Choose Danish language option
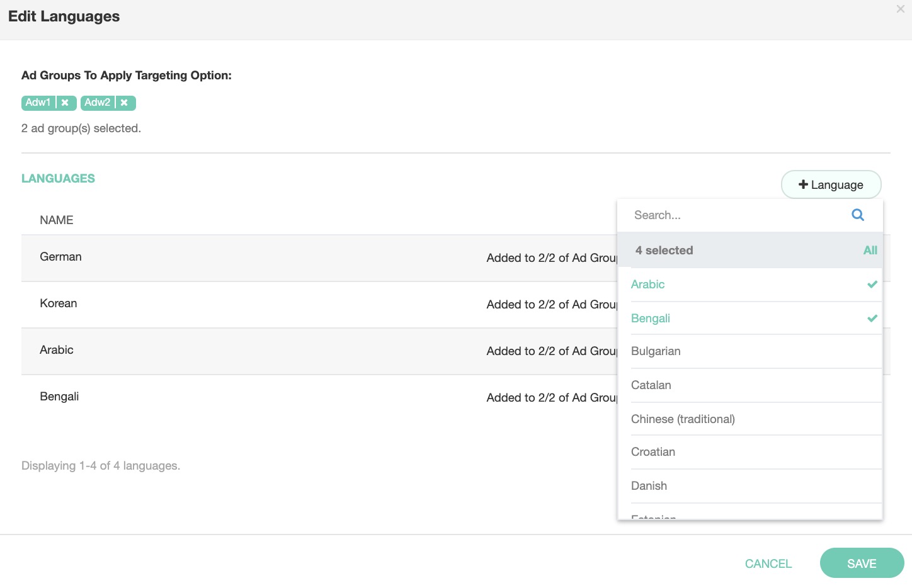 pos(649,486)
